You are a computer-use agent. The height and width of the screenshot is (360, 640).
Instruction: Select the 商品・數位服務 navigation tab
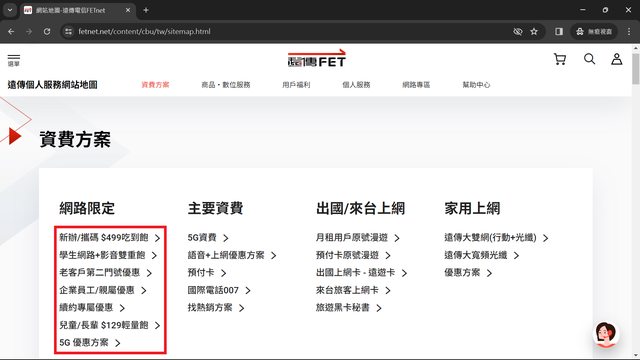click(226, 85)
